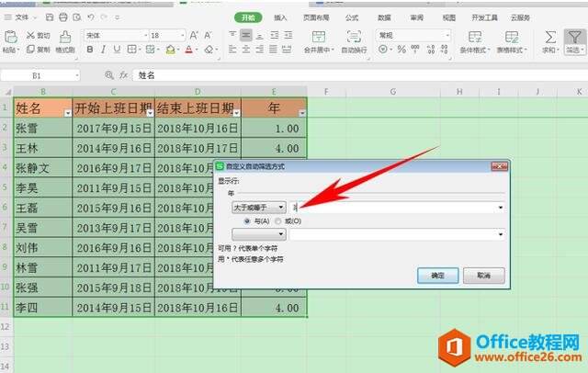
Task: Click the first filter value input field
Action: (x=395, y=209)
